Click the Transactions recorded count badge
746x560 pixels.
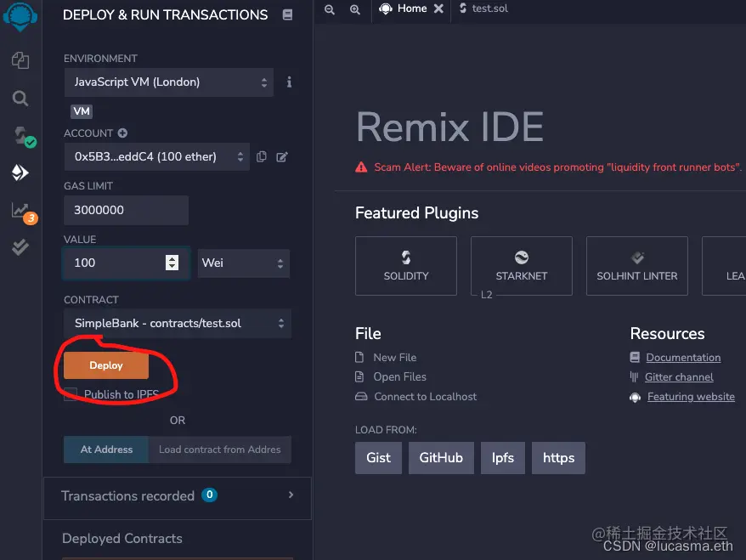[209, 495]
